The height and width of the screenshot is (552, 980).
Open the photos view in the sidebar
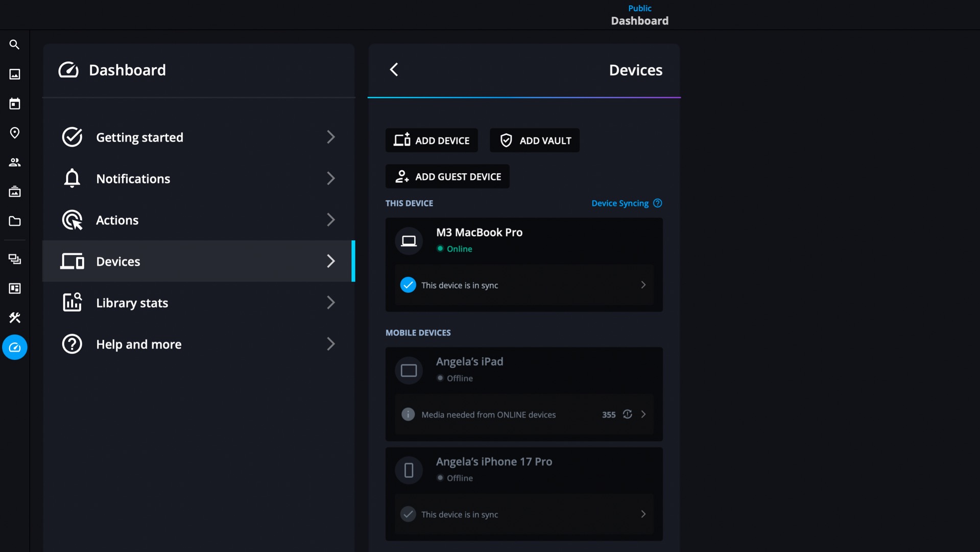pos(14,75)
